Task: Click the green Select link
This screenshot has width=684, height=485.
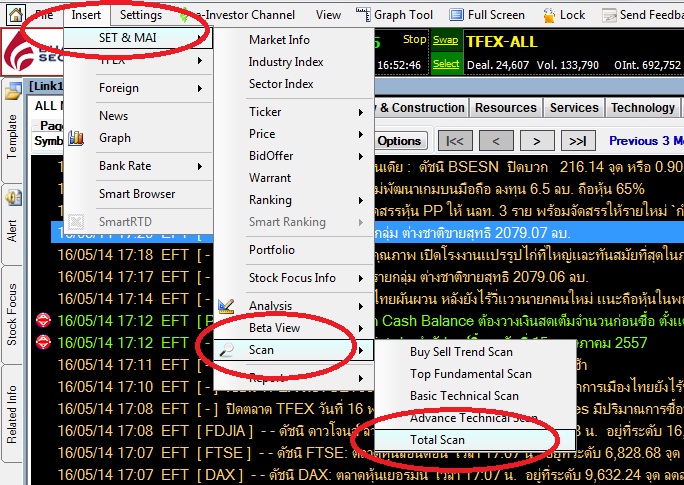Action: tap(446, 64)
